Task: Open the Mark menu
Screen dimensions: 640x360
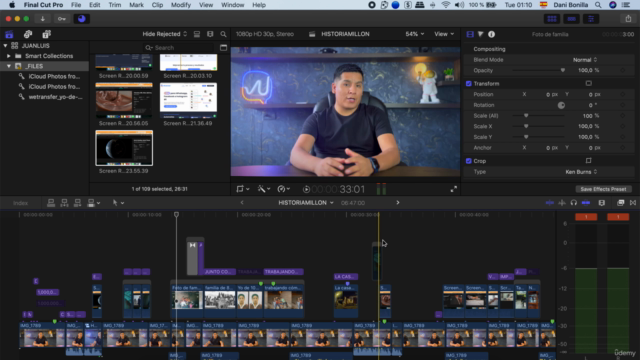Action: click(x=136, y=5)
